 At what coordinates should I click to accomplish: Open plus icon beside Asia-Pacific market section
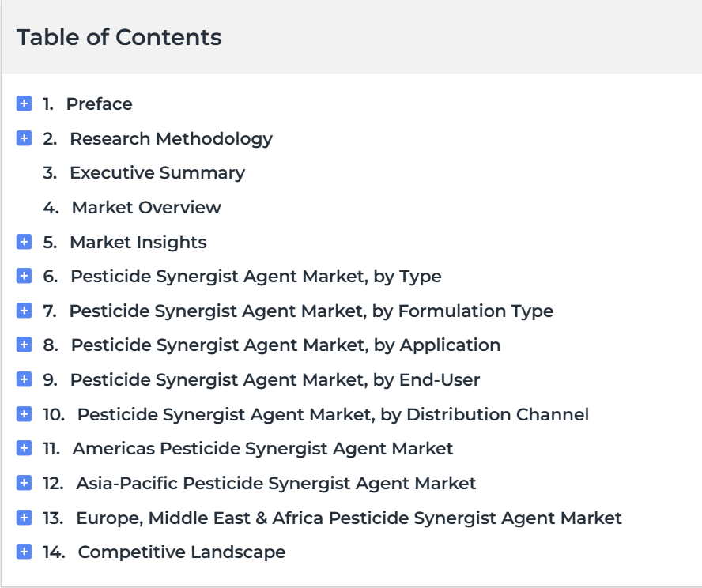tap(25, 483)
